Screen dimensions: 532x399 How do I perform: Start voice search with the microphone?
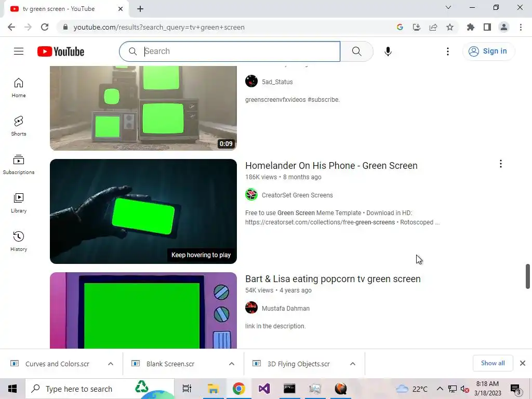[x=388, y=51]
